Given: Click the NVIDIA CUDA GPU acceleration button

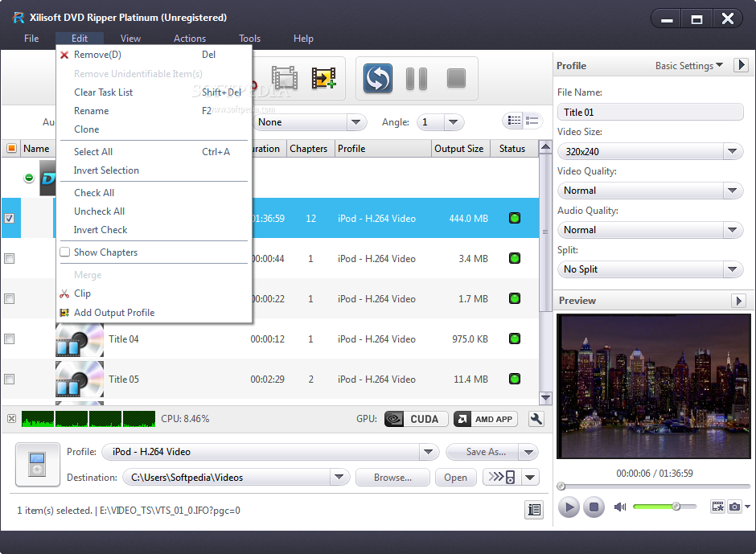Looking at the screenshot, I should point(416,419).
